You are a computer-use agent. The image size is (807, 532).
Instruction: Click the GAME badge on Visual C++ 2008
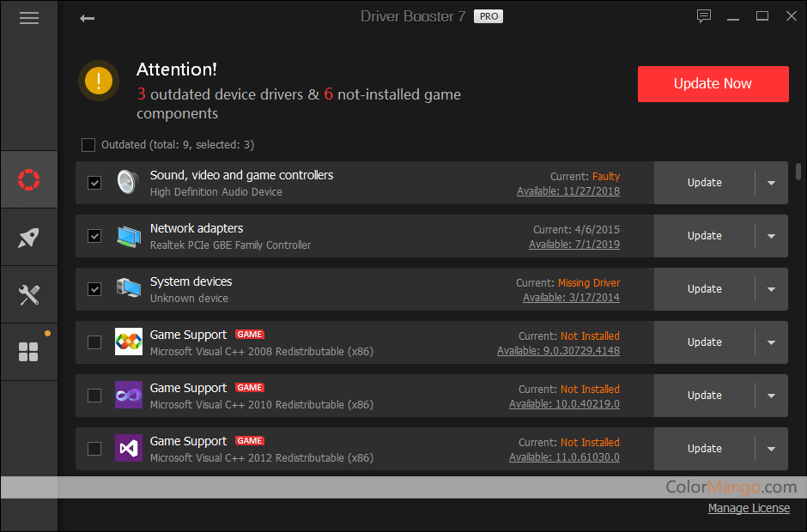(250, 335)
